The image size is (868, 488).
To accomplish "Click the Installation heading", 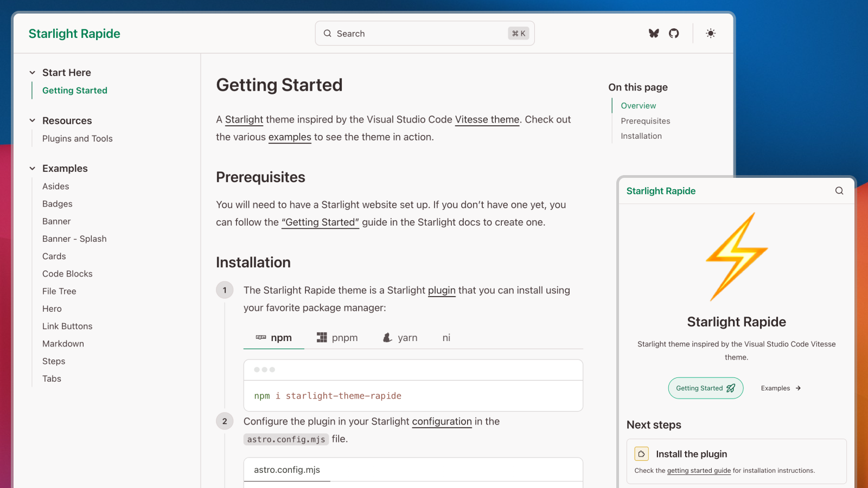I will click(x=253, y=262).
